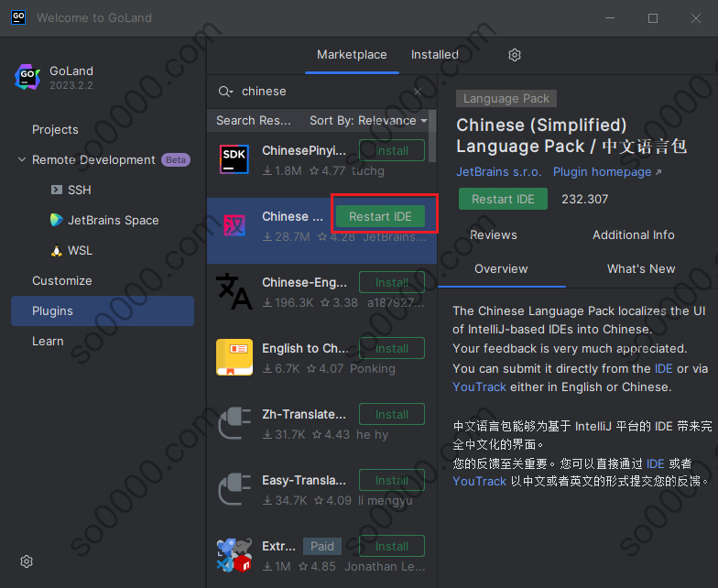Click the GoLand logo in the title bar

[18, 17]
